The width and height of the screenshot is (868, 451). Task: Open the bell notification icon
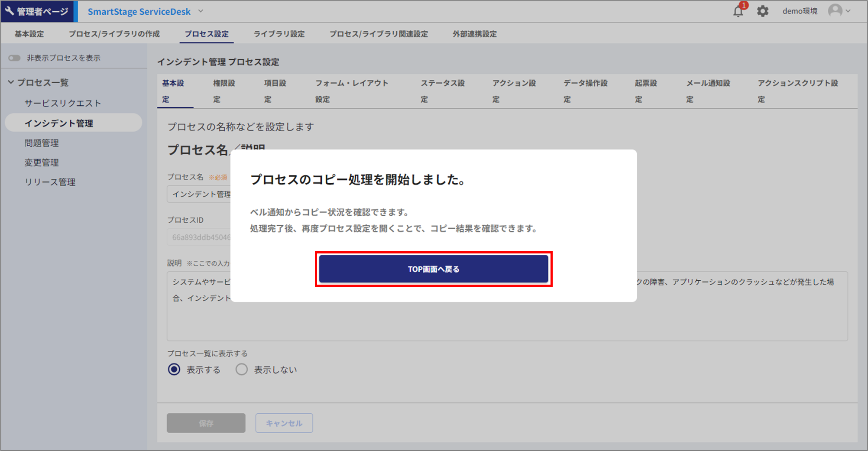pyautogui.click(x=738, y=11)
